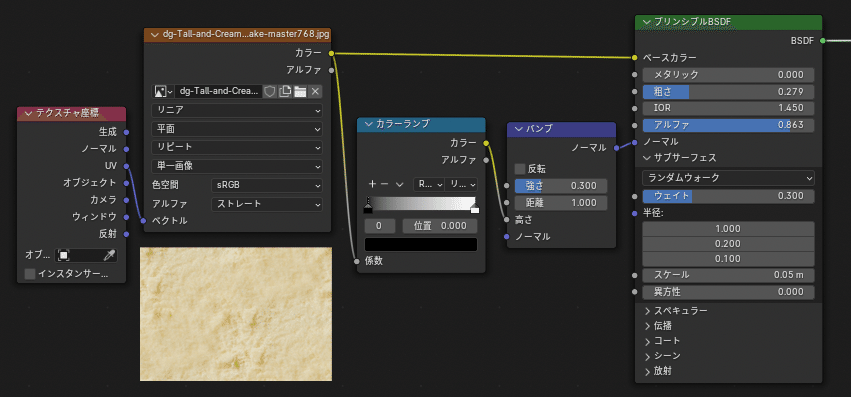Click the カメラ output socket
This screenshot has height=397, width=851.
click(x=126, y=200)
